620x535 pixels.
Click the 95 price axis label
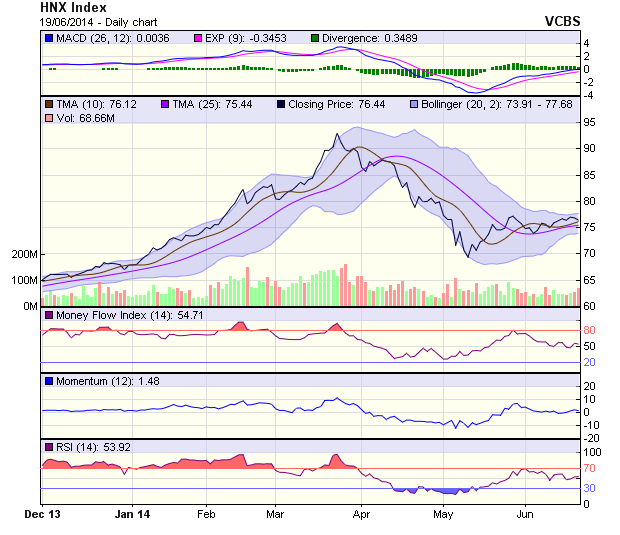[x=591, y=122]
